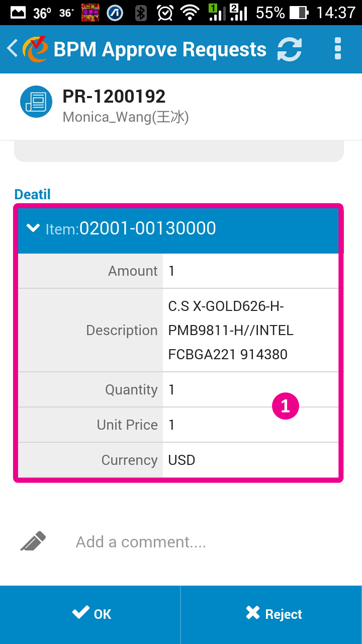Tap the Bluetooth status bar icon
The height and width of the screenshot is (644, 362).
click(x=141, y=13)
